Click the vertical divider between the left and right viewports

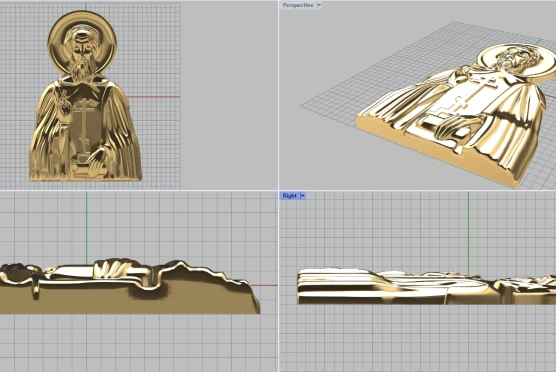pyautogui.click(x=278, y=186)
